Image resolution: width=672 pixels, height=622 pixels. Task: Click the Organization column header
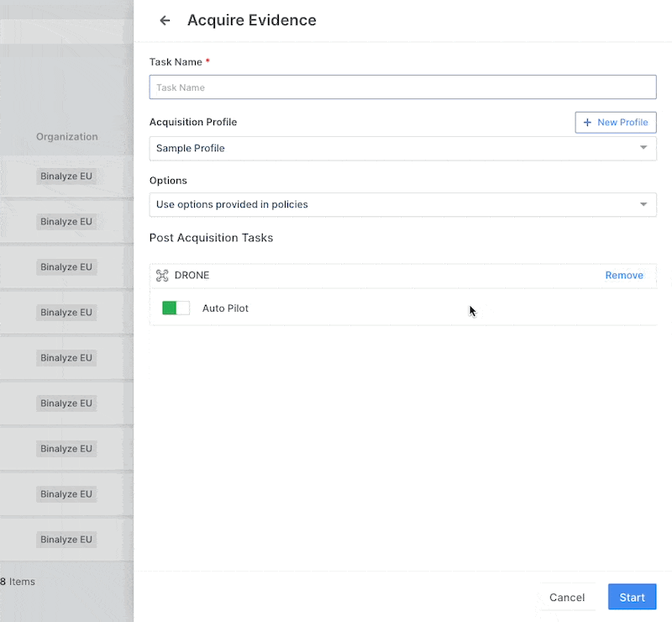click(67, 137)
